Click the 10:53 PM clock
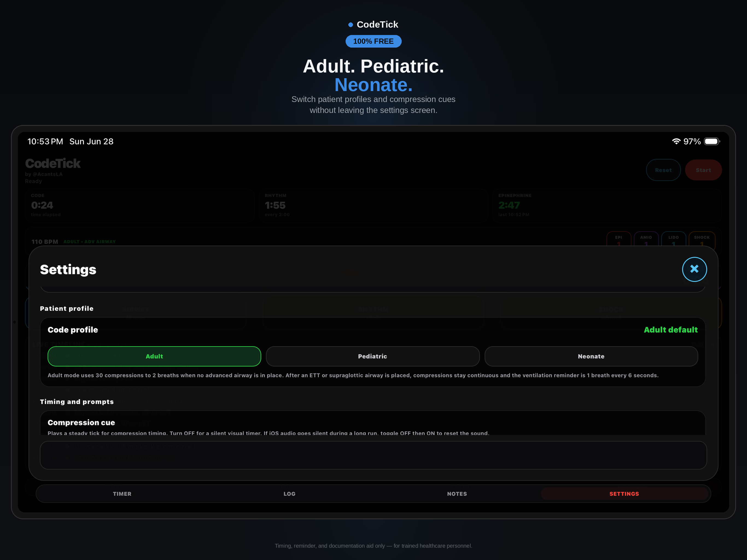Screen dimensions: 747x560 45,142
